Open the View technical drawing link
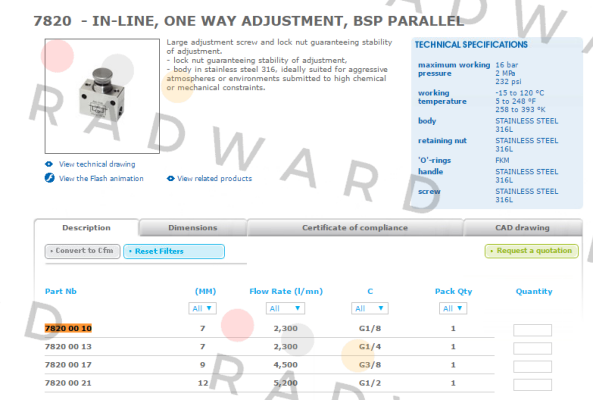The height and width of the screenshot is (400, 593). click(97, 164)
